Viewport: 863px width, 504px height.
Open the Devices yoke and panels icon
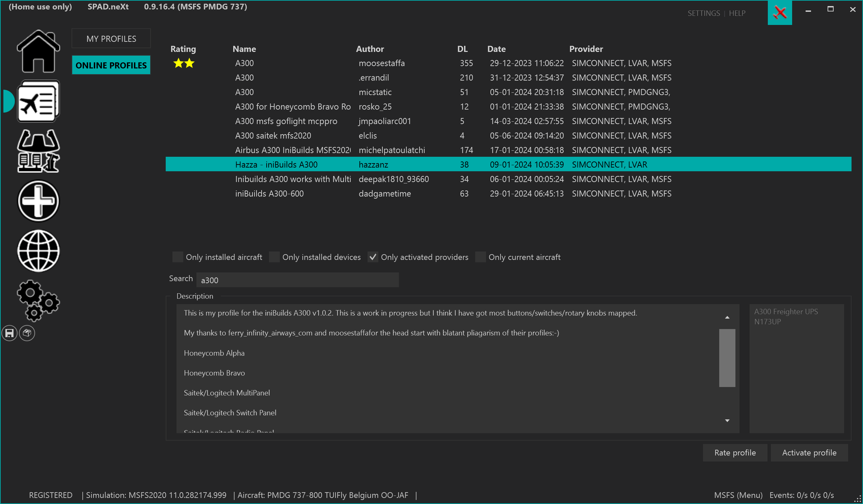point(38,151)
